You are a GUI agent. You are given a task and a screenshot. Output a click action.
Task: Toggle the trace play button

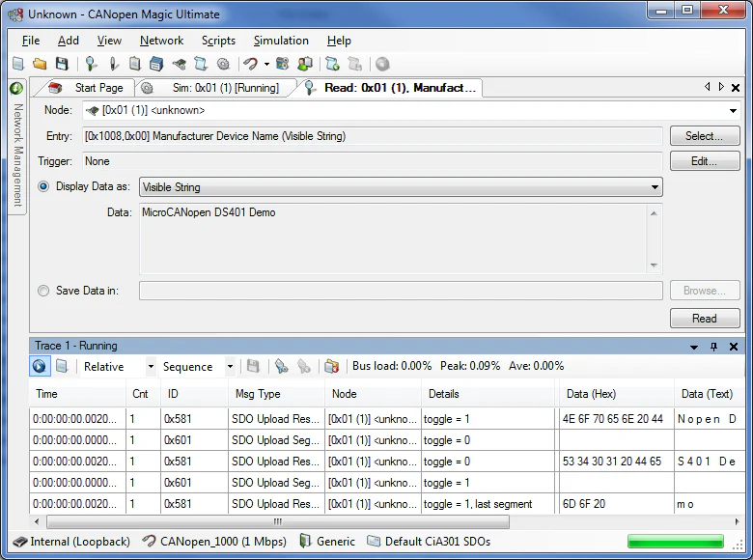coord(40,367)
